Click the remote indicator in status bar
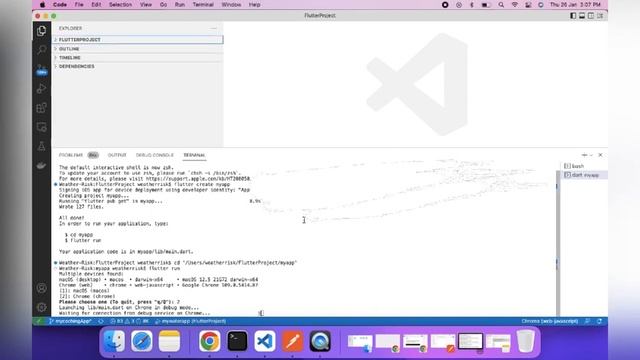The width and height of the screenshot is (640, 360). [x=39, y=321]
